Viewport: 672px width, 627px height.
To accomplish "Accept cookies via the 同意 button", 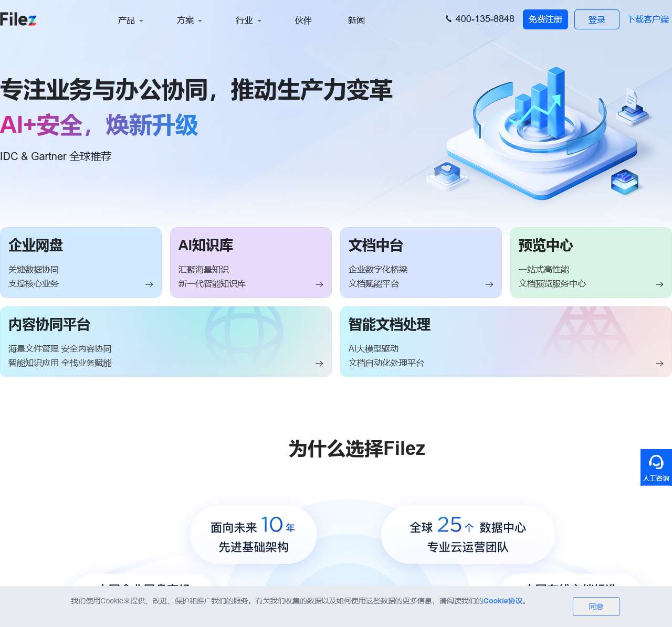I will click(x=596, y=607).
